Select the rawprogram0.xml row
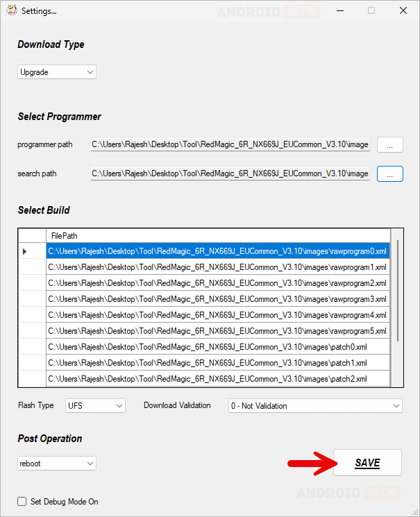The image size is (420, 517). pos(217,251)
